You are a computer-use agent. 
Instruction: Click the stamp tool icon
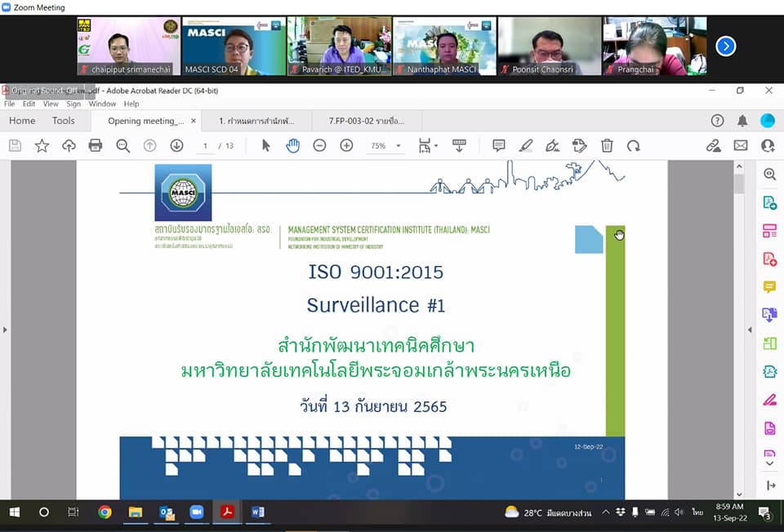580,146
